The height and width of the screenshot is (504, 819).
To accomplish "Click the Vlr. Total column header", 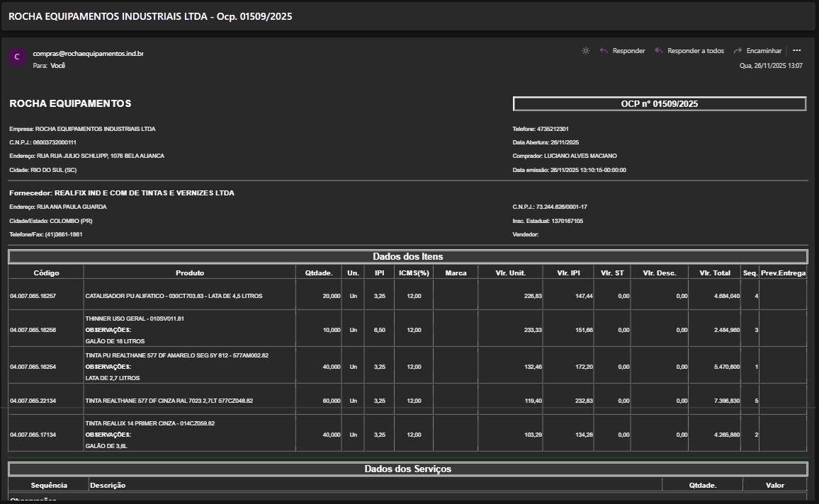I will [x=714, y=273].
